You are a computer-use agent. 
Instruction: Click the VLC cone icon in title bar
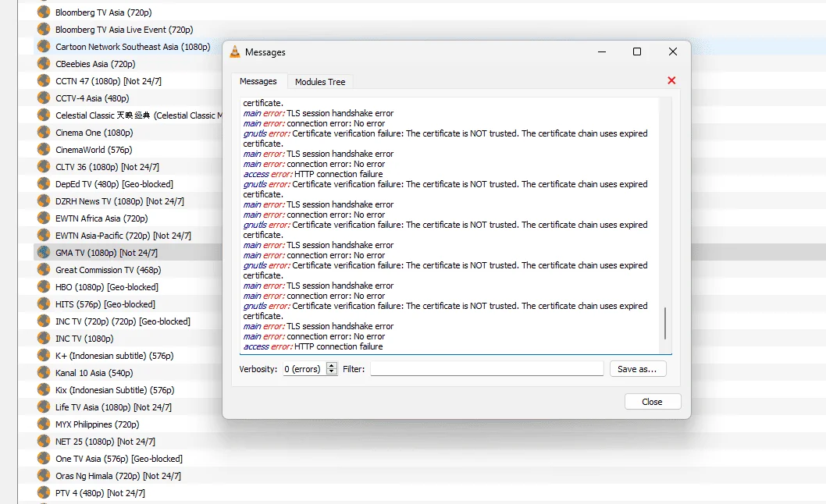click(235, 51)
